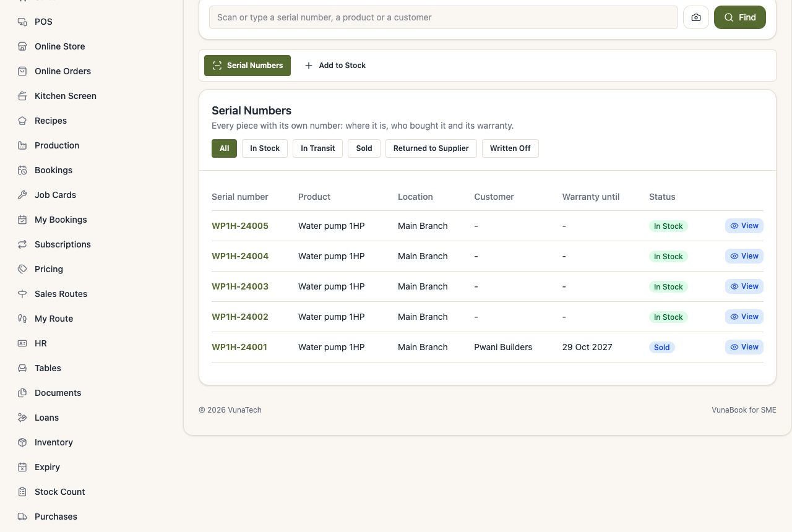
Task: Select the Serial Numbers tab
Action: click(247, 66)
